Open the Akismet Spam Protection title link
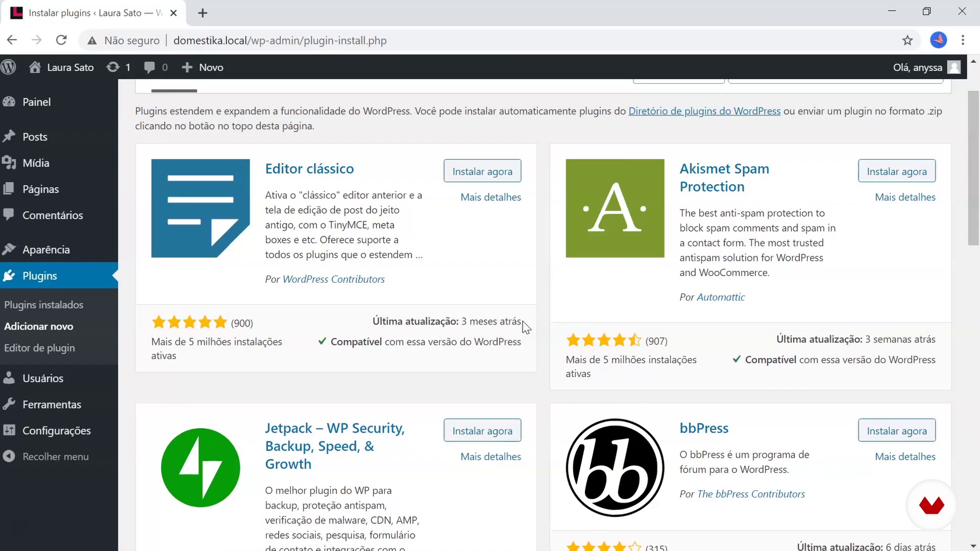Image resolution: width=980 pixels, height=551 pixels. tap(724, 178)
